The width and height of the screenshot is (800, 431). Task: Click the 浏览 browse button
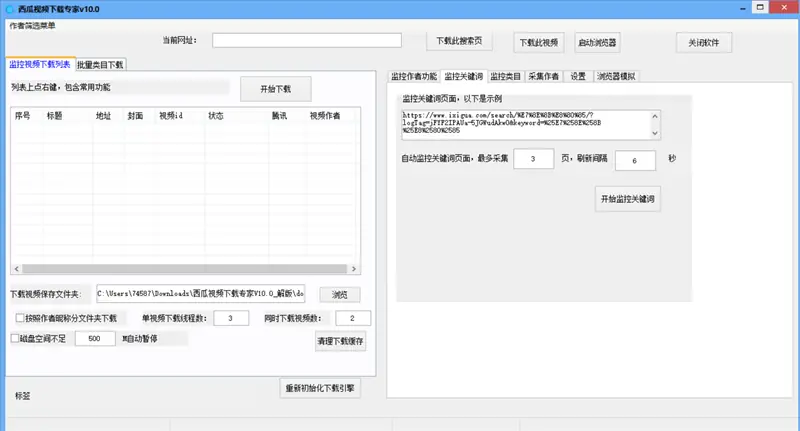point(340,294)
